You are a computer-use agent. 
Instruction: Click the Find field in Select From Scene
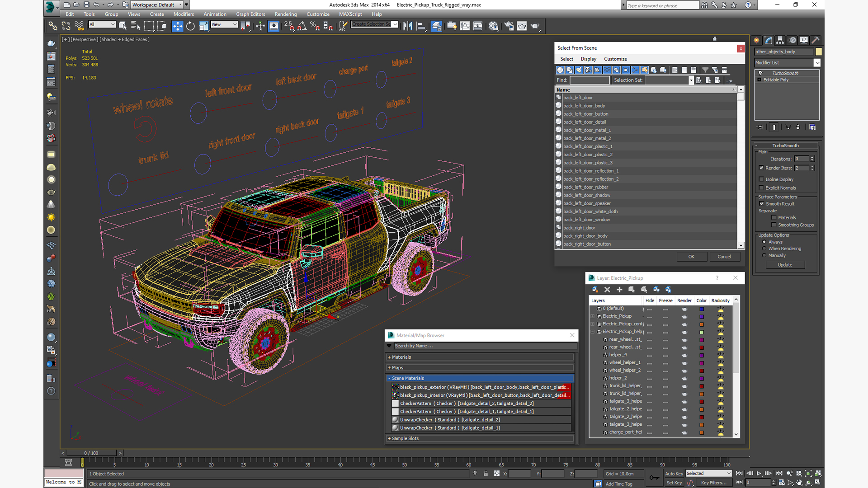(590, 80)
